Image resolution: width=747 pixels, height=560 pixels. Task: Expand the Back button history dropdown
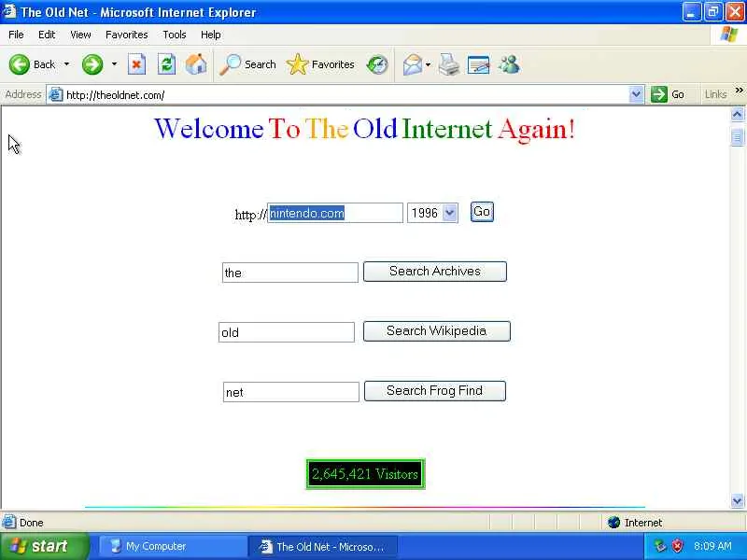(66, 63)
